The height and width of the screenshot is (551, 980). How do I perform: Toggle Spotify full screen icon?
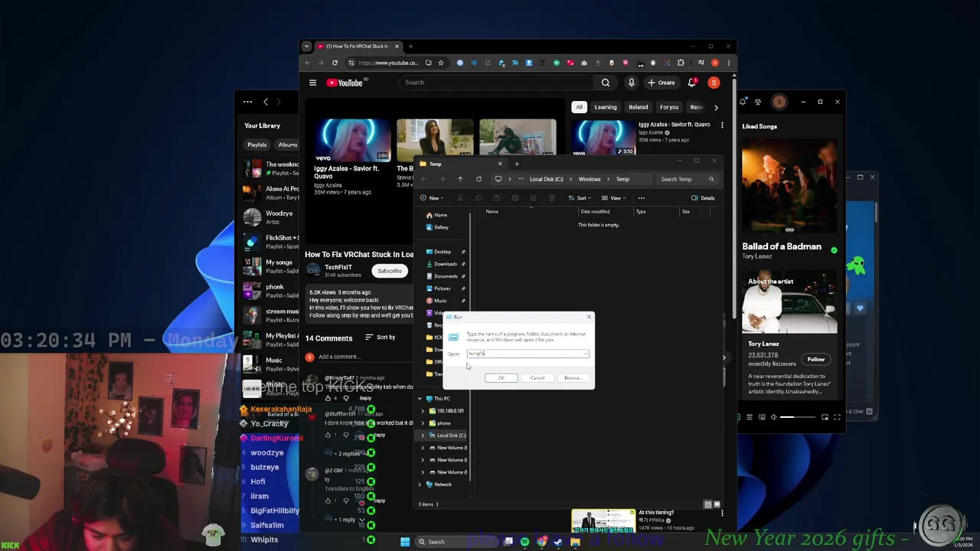837,417
